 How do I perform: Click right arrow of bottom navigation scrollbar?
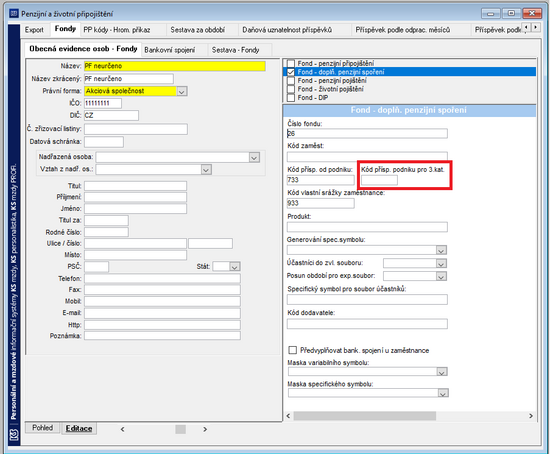point(205,429)
